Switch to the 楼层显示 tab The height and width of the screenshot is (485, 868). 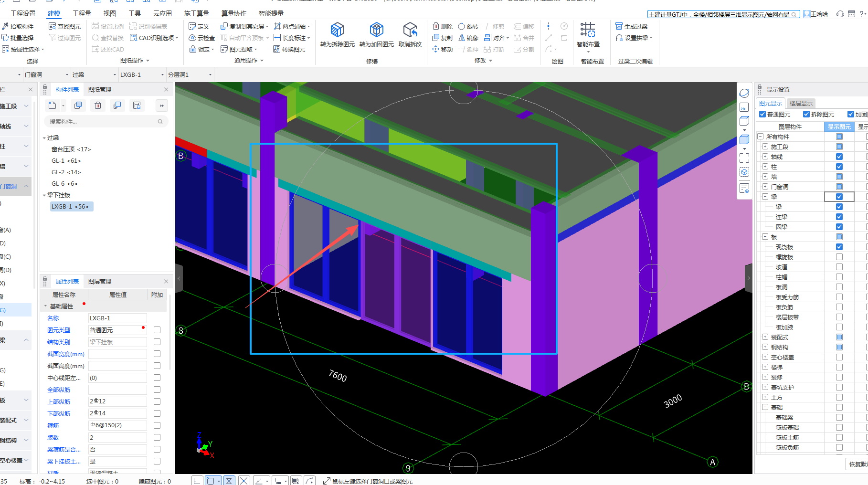coord(801,103)
